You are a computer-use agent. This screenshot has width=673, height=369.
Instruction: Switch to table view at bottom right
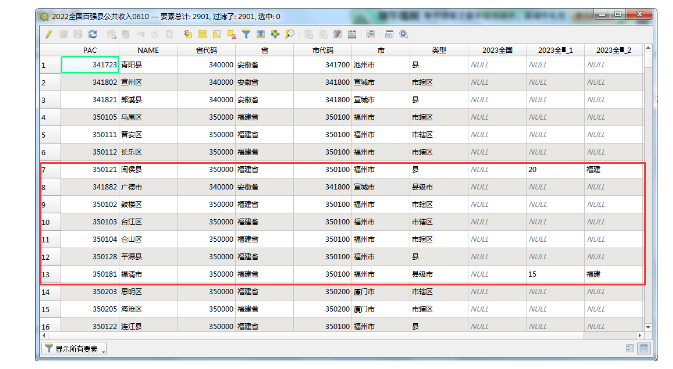click(x=644, y=348)
